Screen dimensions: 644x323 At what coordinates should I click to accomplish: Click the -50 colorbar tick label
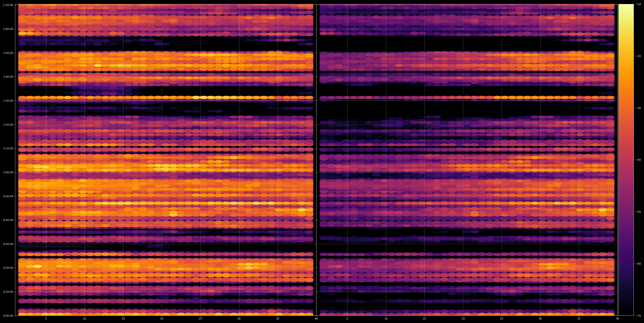pyautogui.click(x=638, y=212)
